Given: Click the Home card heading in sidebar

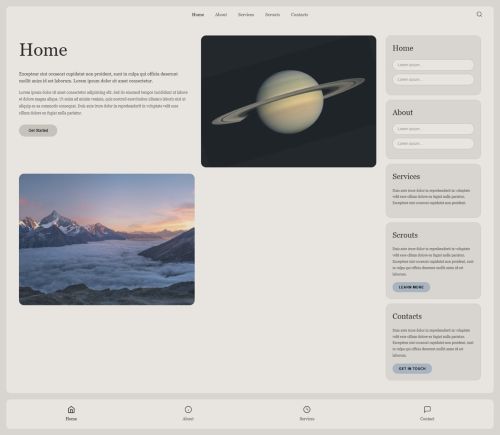Looking at the screenshot, I should 403,48.
